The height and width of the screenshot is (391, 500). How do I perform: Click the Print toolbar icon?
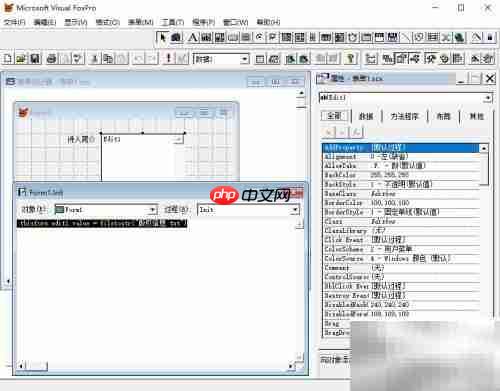pyautogui.click(x=51, y=59)
